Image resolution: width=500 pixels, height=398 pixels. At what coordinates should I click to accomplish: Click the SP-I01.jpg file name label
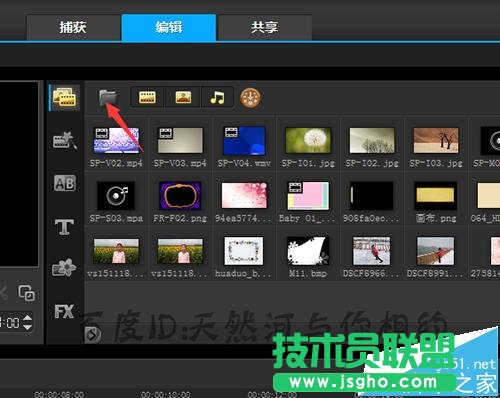[x=308, y=164]
